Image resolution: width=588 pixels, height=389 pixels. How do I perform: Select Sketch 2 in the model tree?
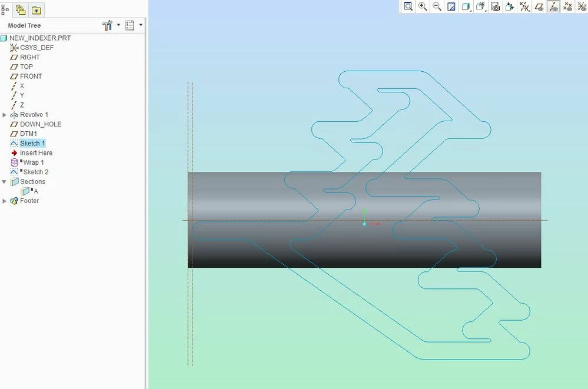[36, 172]
